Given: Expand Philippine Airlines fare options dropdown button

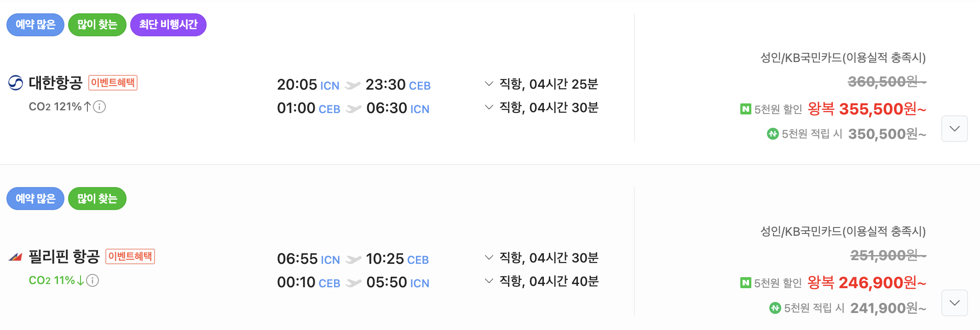Looking at the screenshot, I should 955,303.
